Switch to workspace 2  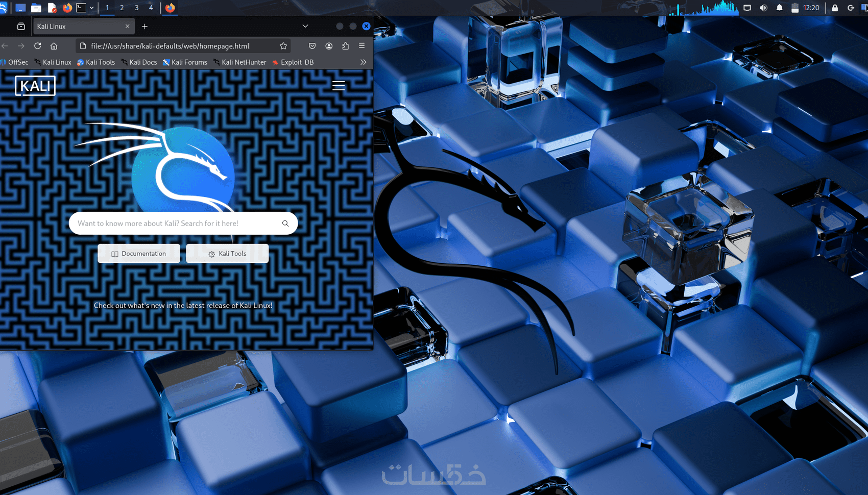coord(122,8)
